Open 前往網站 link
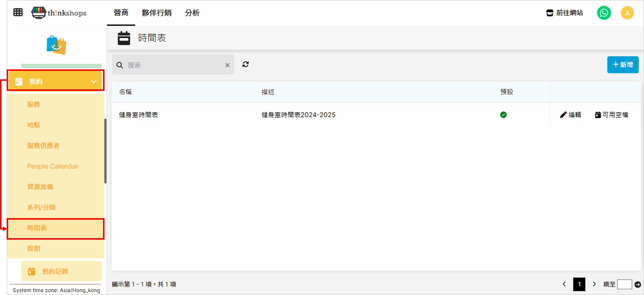 pos(565,13)
